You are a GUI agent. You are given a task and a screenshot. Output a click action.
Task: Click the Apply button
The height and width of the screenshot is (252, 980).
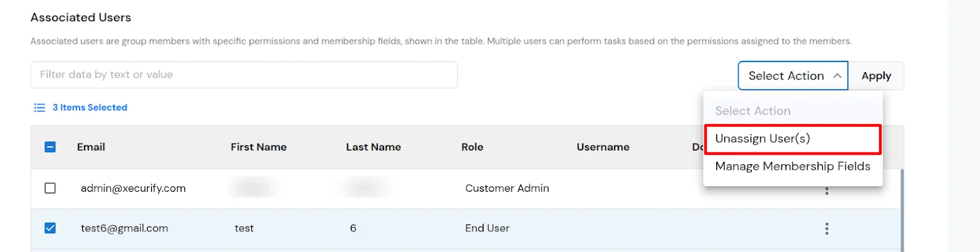point(876,76)
